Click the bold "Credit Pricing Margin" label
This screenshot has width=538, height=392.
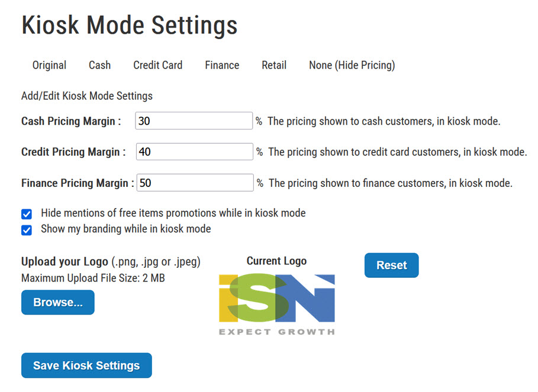73,152
